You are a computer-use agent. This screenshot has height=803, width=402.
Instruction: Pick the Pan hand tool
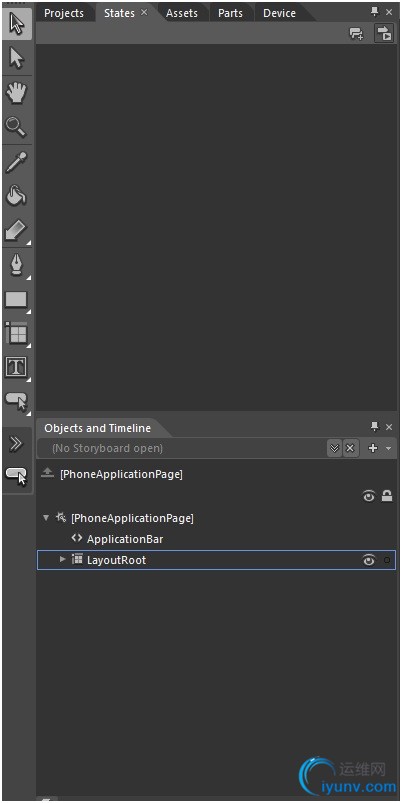[x=16, y=92]
